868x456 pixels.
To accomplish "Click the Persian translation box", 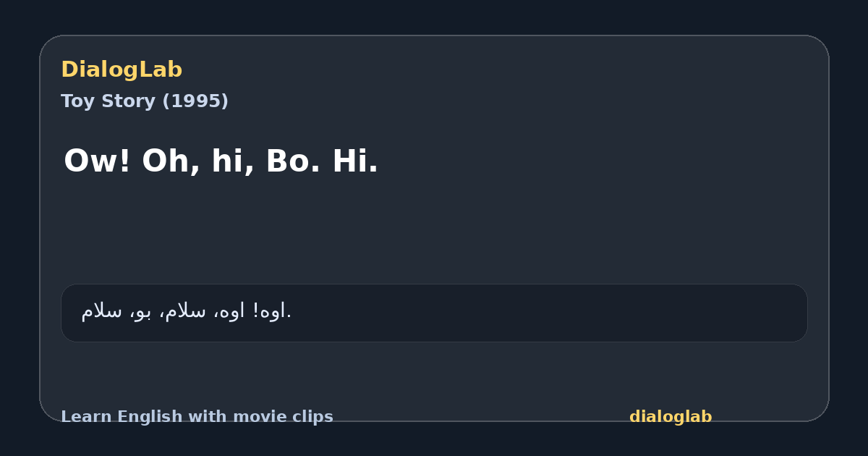I will tap(434, 313).
